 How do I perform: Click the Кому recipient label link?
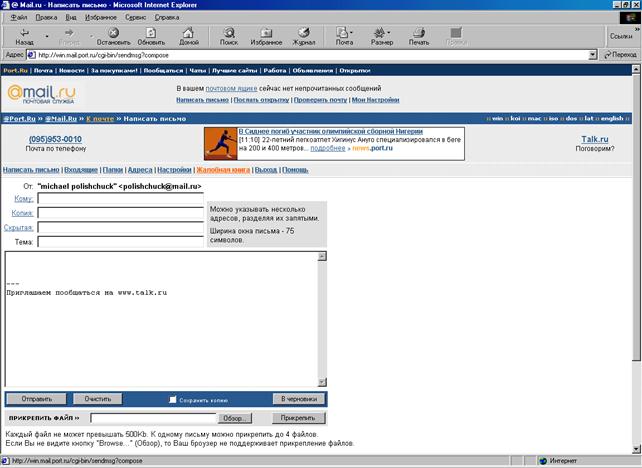23,199
